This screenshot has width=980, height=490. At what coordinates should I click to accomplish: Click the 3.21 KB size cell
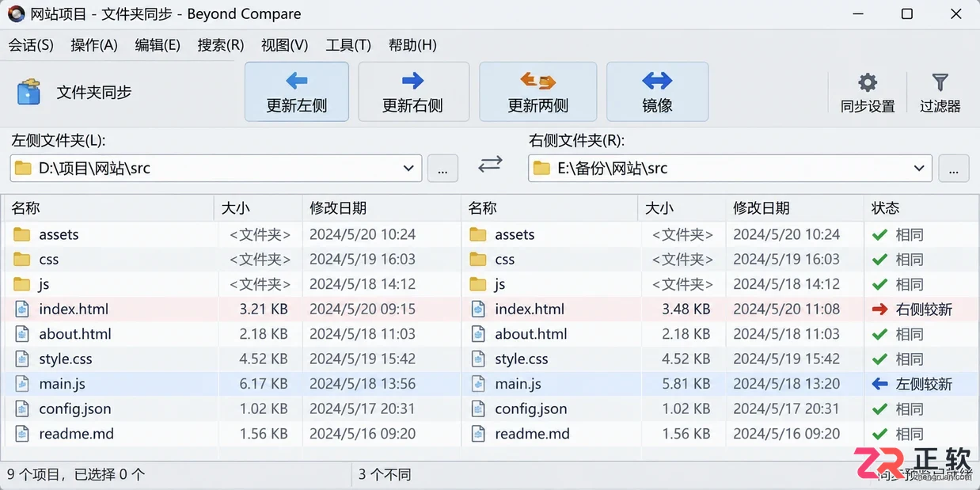[x=264, y=309]
